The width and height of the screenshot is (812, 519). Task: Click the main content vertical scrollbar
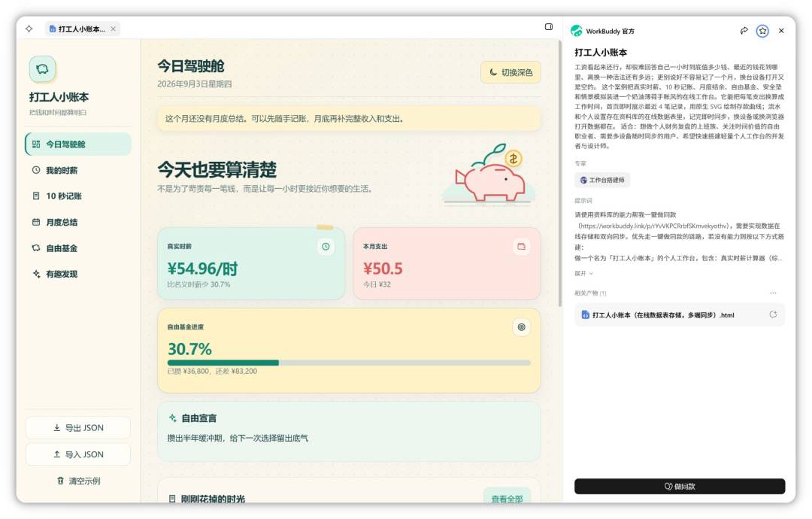560,174
